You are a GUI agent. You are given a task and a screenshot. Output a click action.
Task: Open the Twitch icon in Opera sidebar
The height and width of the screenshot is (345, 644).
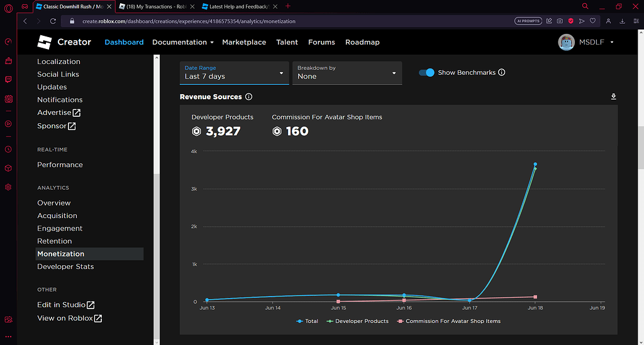(8, 80)
